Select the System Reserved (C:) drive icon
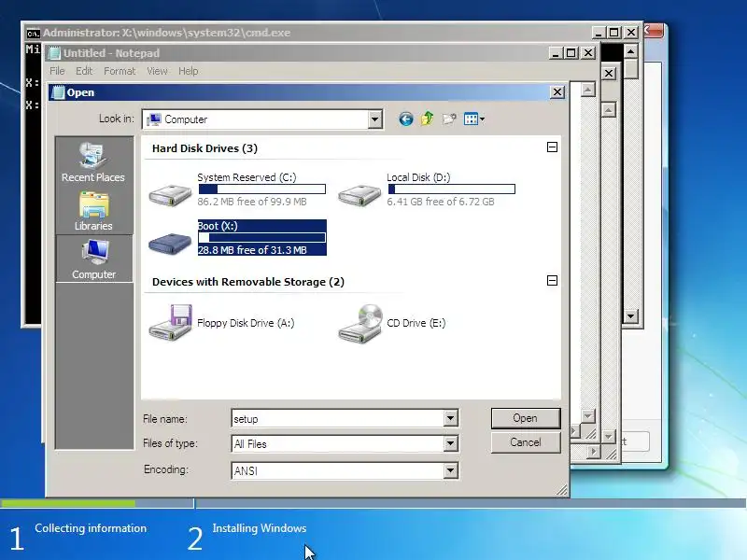Viewport: 747px width, 560px height. pos(170,194)
